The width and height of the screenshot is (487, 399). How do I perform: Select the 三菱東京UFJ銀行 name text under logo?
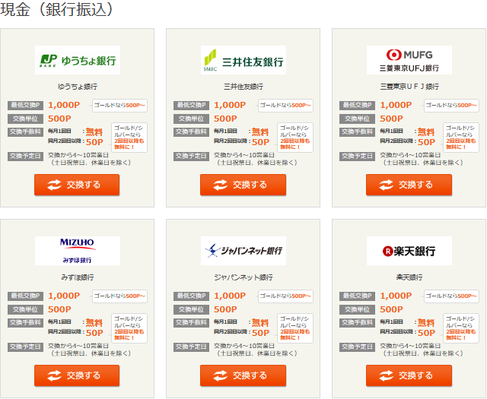pos(409,87)
